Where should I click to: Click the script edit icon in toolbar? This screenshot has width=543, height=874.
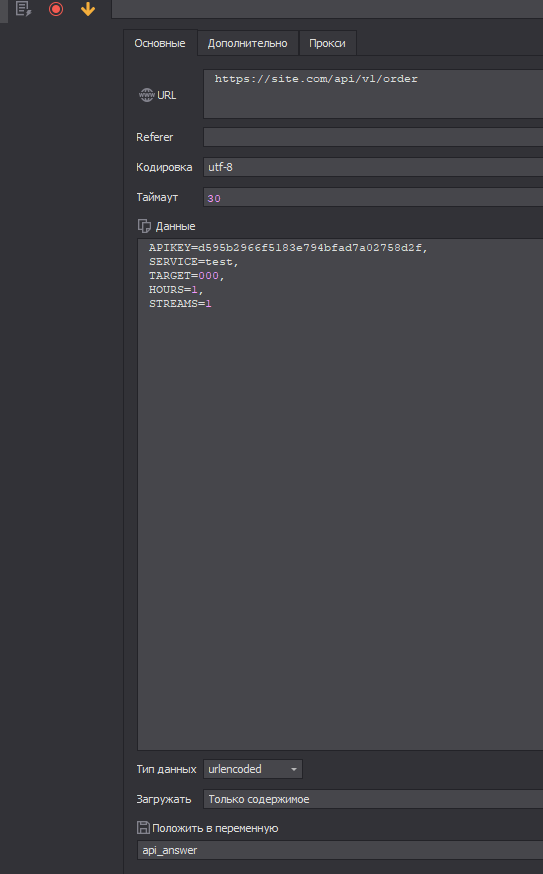(x=23, y=9)
